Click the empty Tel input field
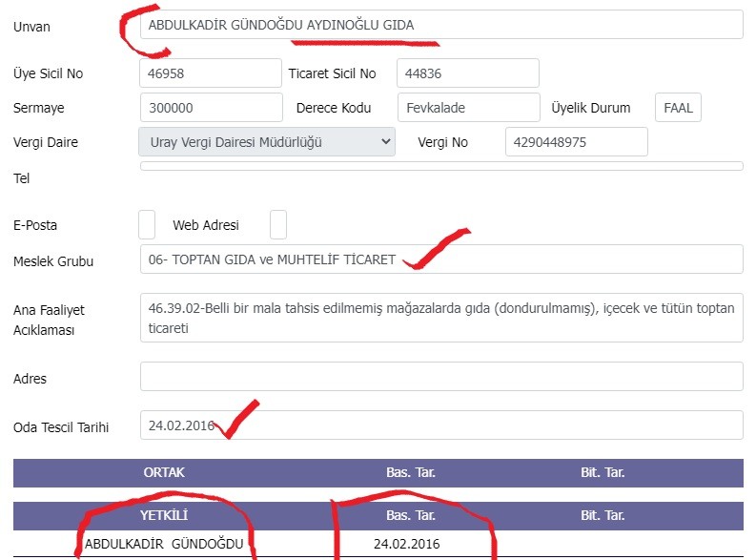Viewport: 756px width, 560px height. pos(441,166)
